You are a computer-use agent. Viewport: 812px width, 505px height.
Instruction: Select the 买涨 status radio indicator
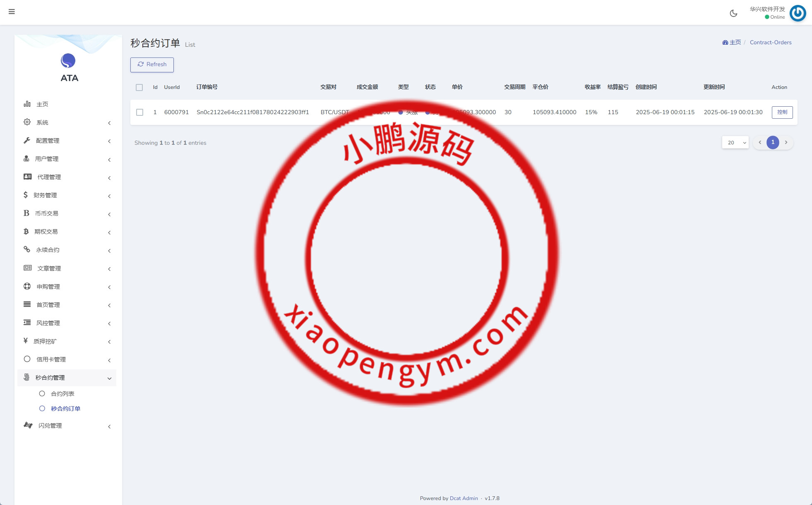(x=400, y=112)
